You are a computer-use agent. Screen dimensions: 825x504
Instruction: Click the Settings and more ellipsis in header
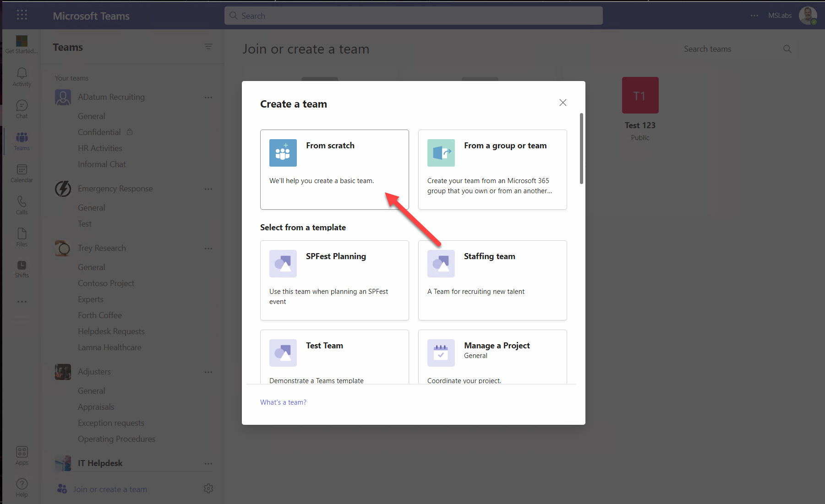(x=754, y=16)
